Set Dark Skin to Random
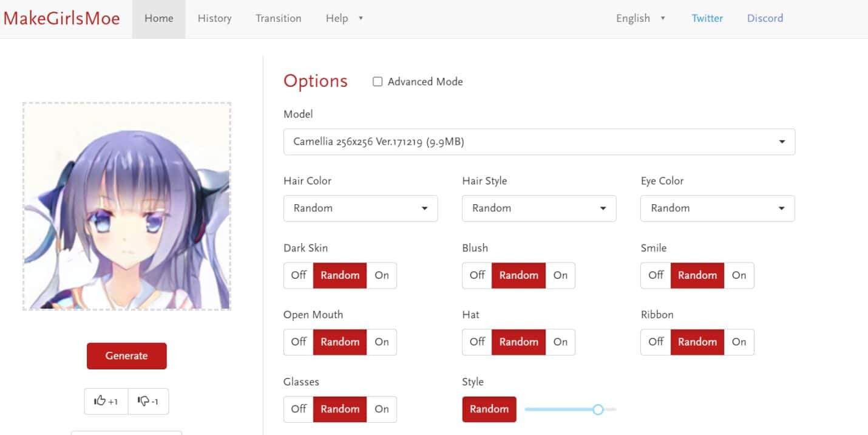The width and height of the screenshot is (868, 435). 340,275
